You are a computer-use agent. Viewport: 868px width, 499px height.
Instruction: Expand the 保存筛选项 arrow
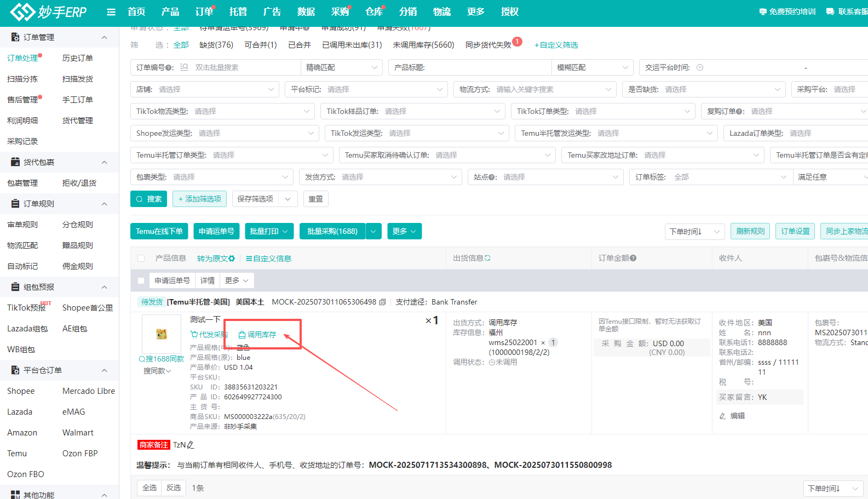click(x=288, y=199)
